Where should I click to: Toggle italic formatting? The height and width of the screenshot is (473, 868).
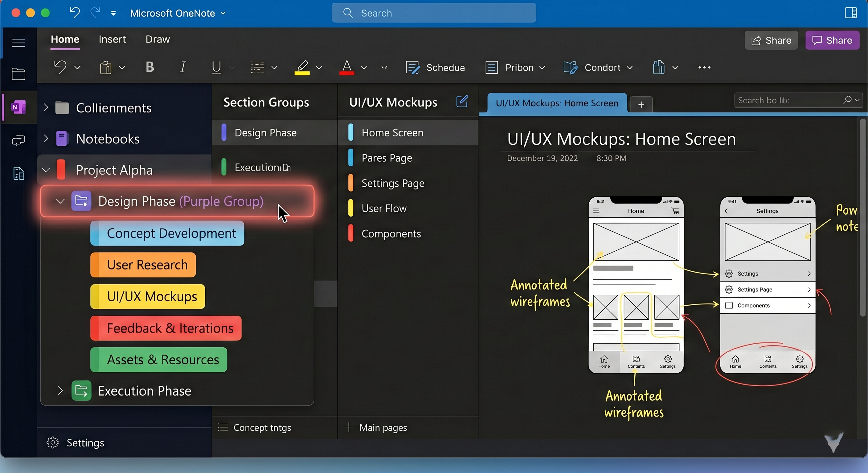click(x=183, y=67)
